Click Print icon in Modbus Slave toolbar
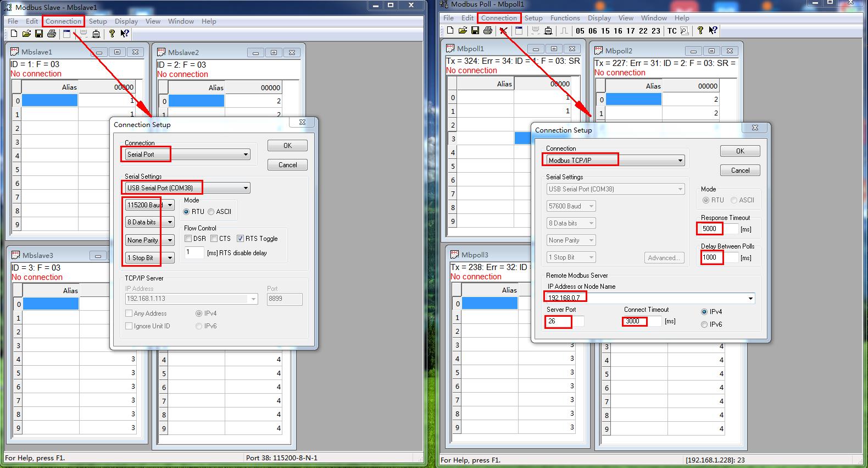The width and height of the screenshot is (868, 468). point(52,34)
